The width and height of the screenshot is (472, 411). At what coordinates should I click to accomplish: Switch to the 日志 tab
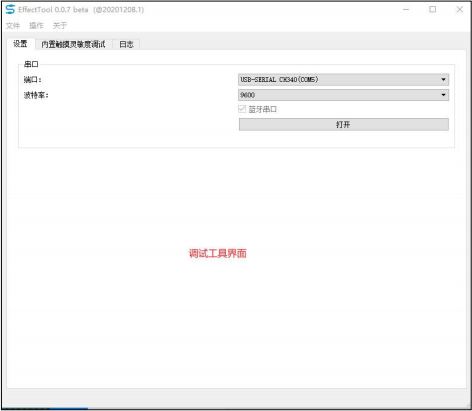point(126,44)
